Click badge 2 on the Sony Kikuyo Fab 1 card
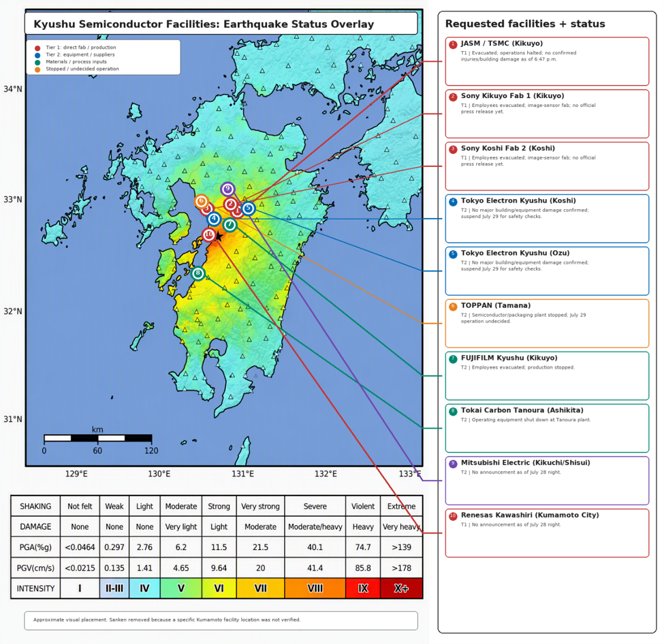The height and width of the screenshot is (644, 664). coord(453,97)
